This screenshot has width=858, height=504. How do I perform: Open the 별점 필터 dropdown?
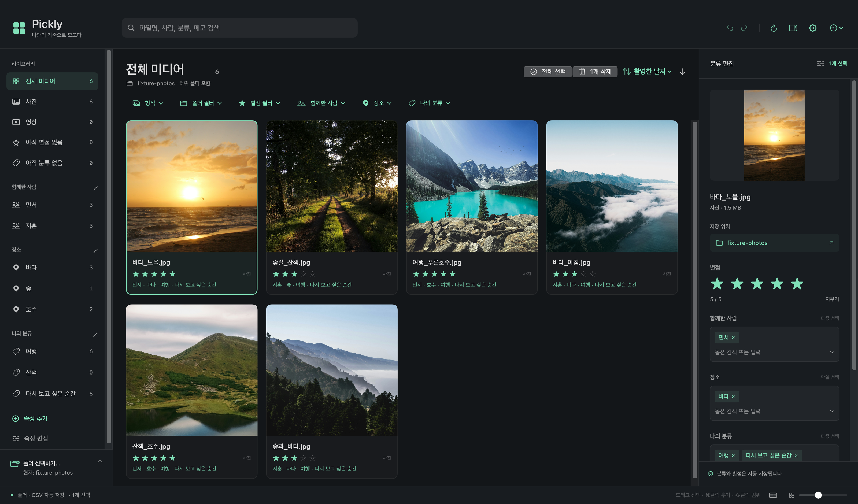[260, 103]
